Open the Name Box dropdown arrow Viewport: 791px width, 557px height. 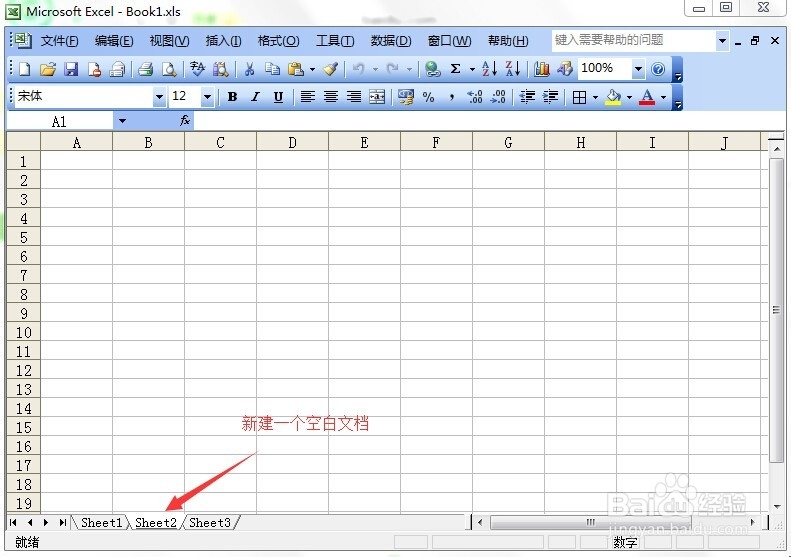[x=122, y=121]
